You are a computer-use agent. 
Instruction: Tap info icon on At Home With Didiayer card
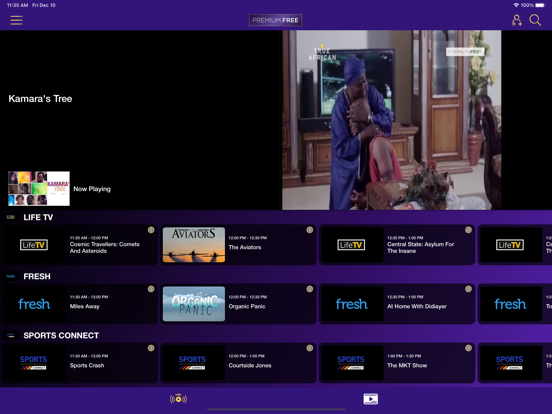pos(468,289)
